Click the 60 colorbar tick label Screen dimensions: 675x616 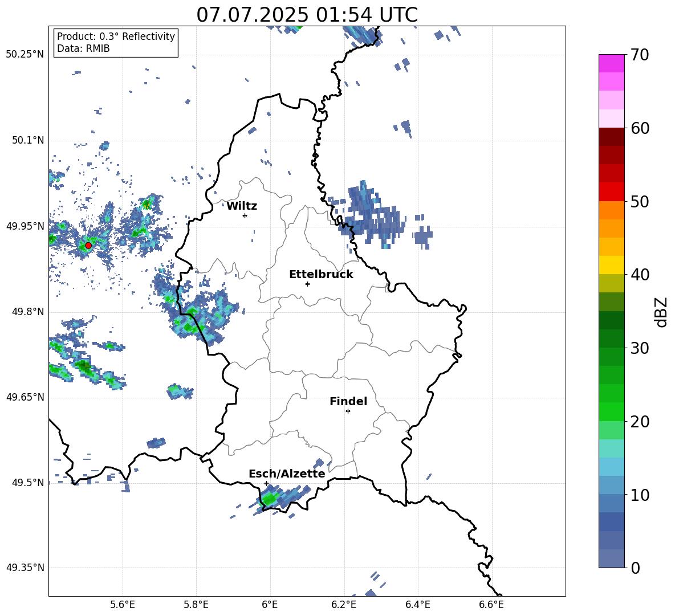640,128
